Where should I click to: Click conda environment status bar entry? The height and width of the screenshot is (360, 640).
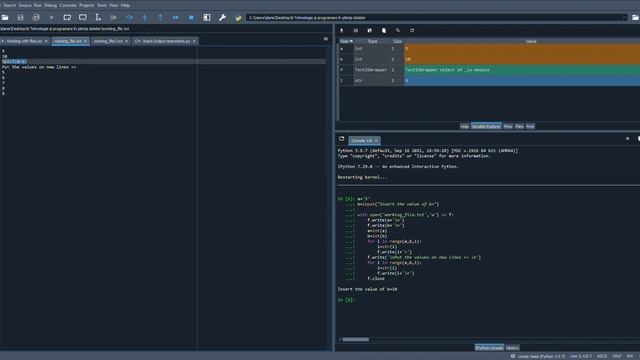[538, 356]
